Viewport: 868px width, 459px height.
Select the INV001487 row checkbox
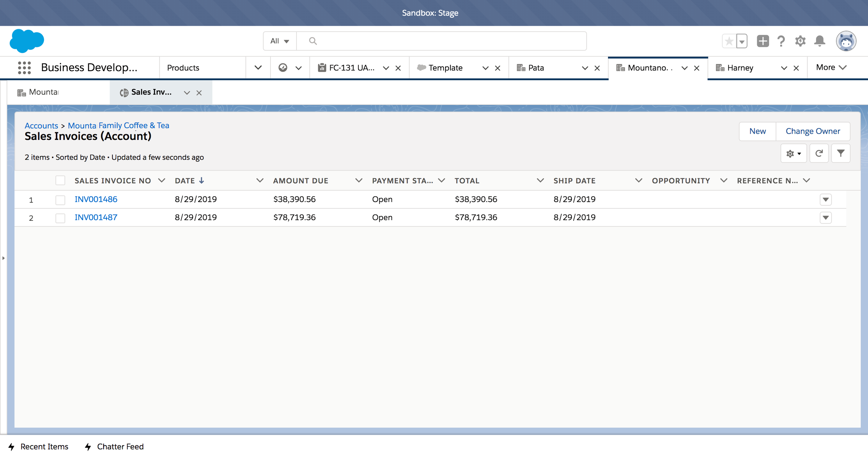pos(60,218)
